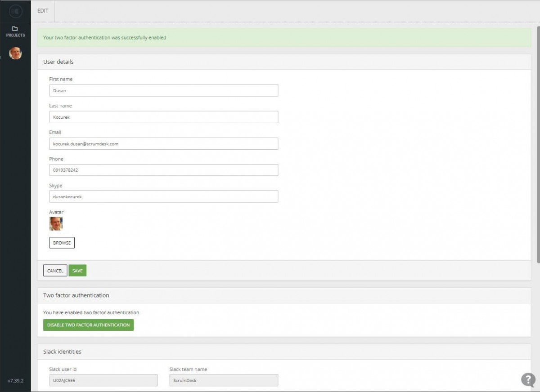Click the Skype username field
Screen dimensions: 540x392
163,197
